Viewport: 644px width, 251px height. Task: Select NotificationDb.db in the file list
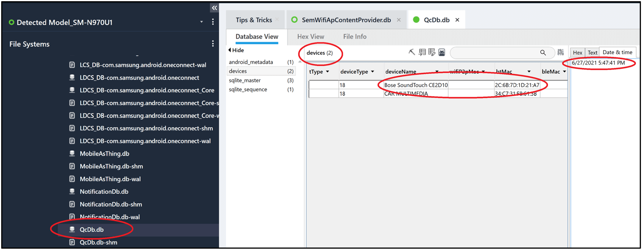pyautogui.click(x=104, y=192)
